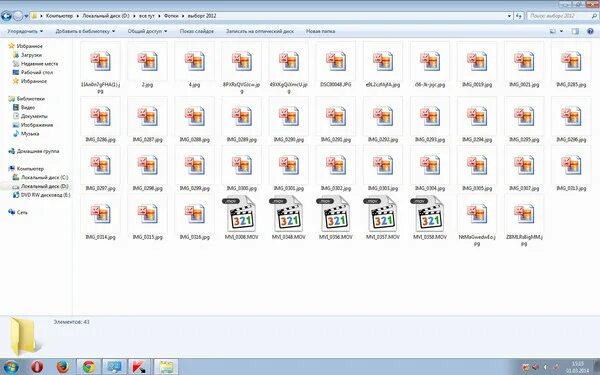Select the IMG_0300.jpg file icon
600x375 pixels.
[x=241, y=165]
